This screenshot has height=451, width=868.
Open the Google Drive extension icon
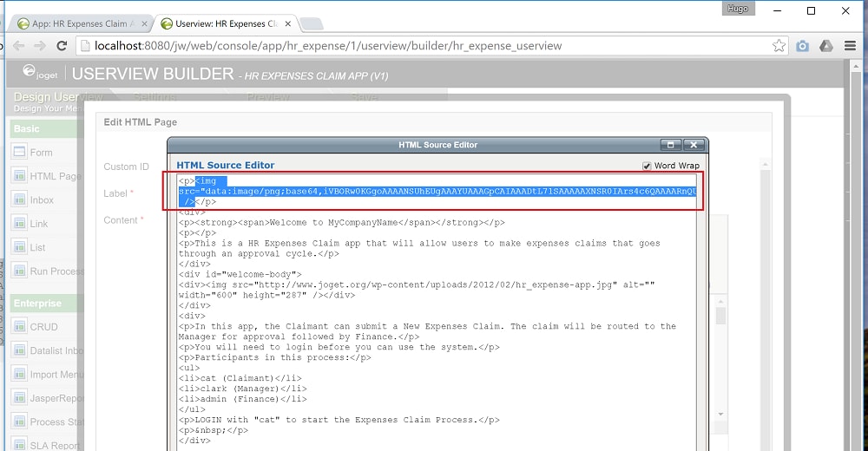826,46
